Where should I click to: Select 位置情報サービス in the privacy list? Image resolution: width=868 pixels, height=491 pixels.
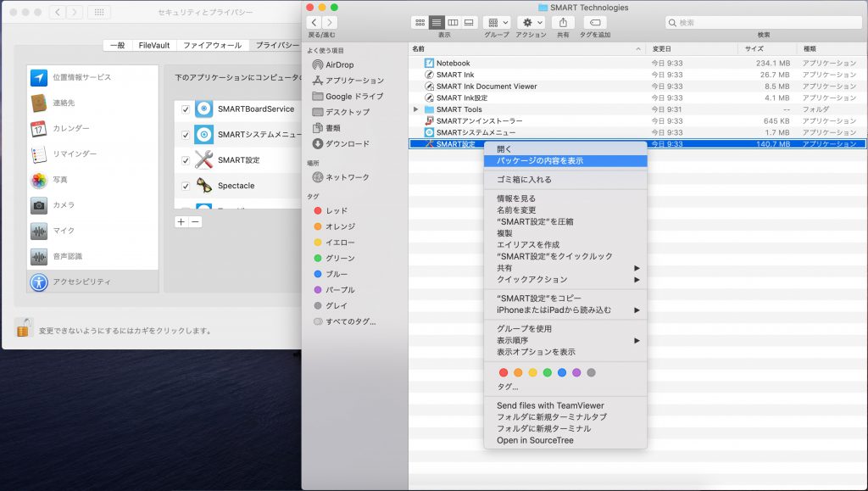coord(92,77)
